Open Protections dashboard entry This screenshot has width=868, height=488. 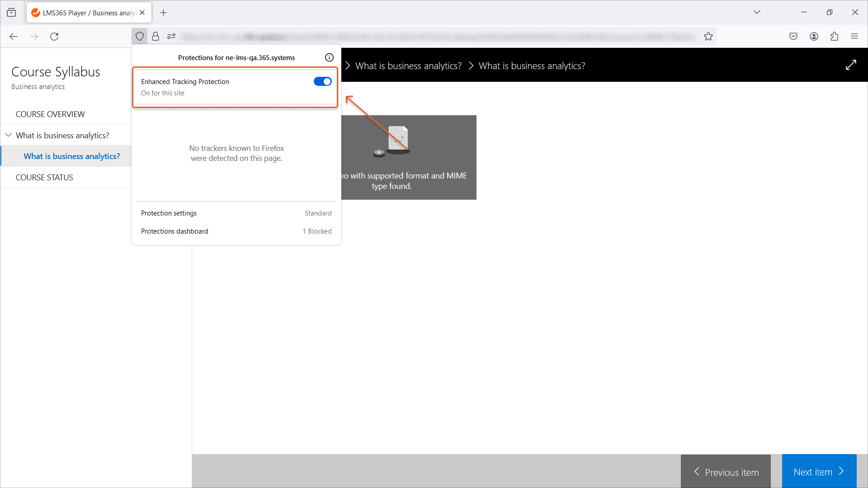click(236, 231)
